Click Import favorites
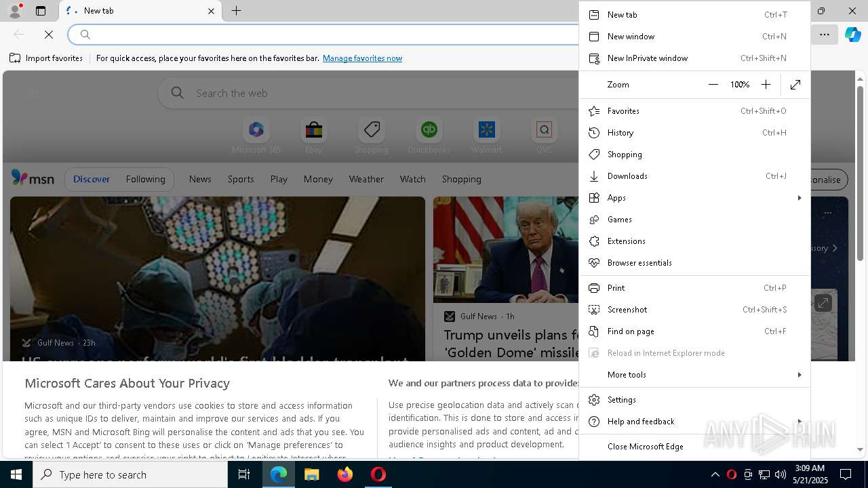Screen dimensions: 868x488 coord(46,58)
